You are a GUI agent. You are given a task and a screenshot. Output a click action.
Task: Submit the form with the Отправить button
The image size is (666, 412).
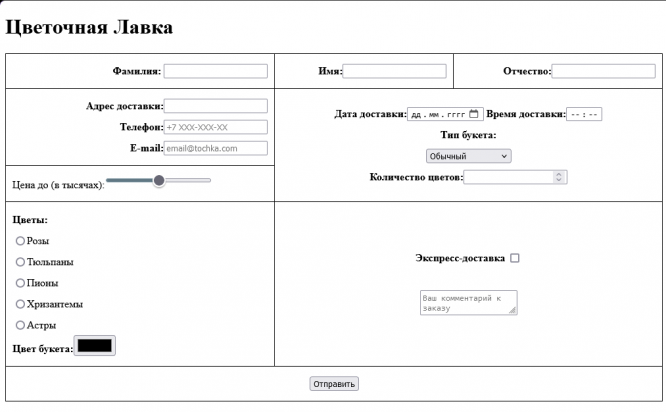(334, 384)
